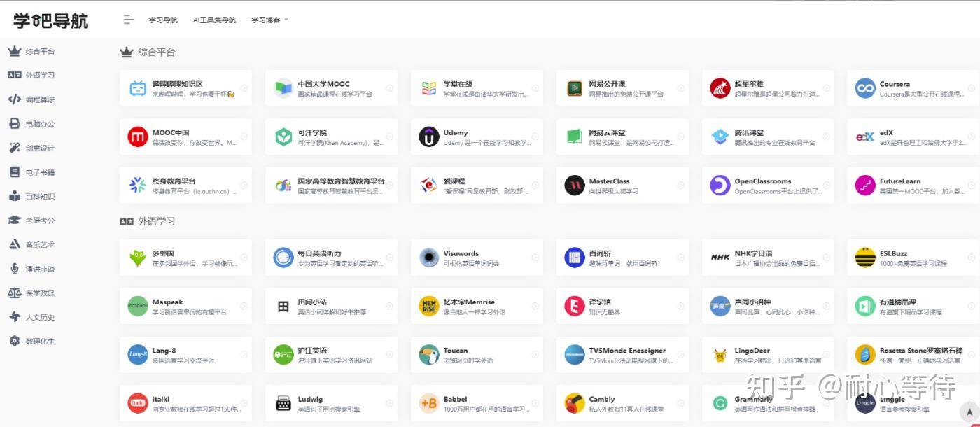Viewport: 980px width, 427px height.
Task: Open the Ludwig card
Action: click(332, 403)
